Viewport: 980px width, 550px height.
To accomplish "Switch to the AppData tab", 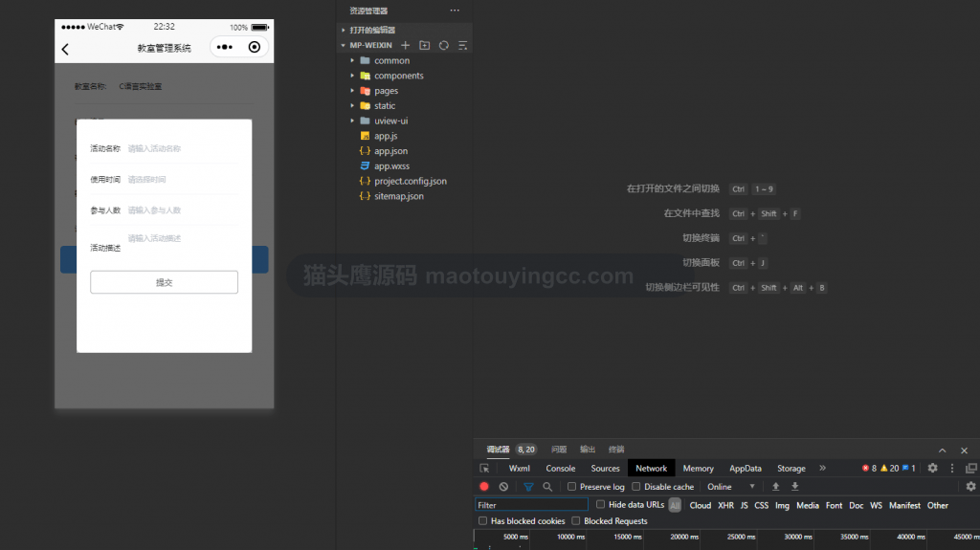I will (745, 468).
